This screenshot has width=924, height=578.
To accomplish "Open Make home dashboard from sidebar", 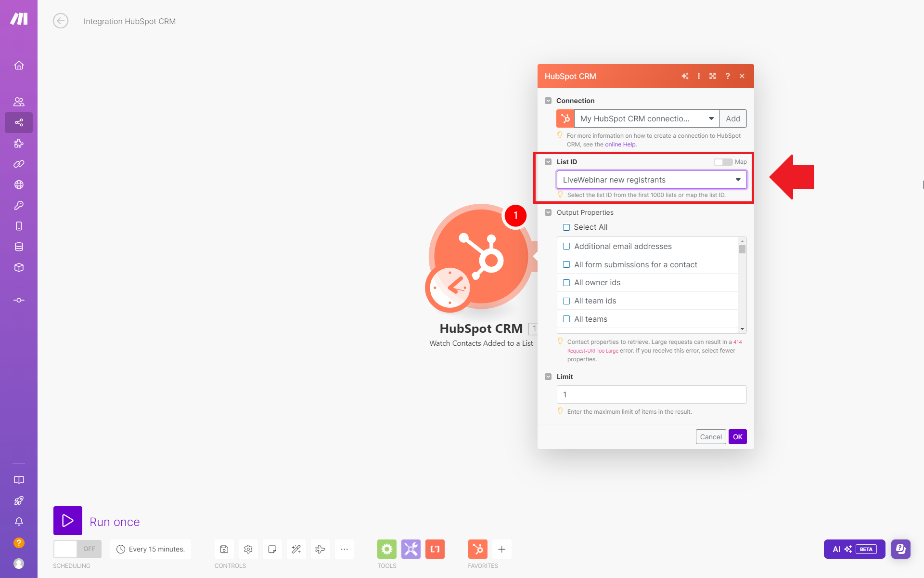I will pos(19,66).
